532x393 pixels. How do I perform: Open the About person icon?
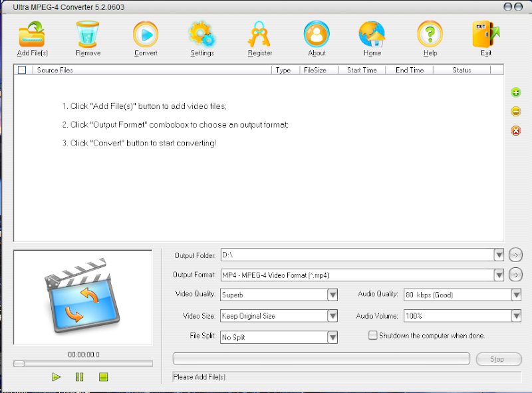(317, 34)
